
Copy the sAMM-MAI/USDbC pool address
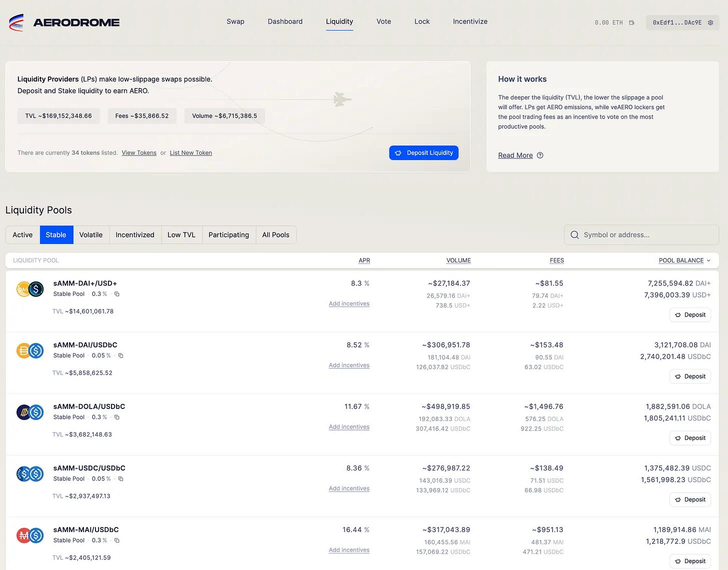pyautogui.click(x=117, y=540)
